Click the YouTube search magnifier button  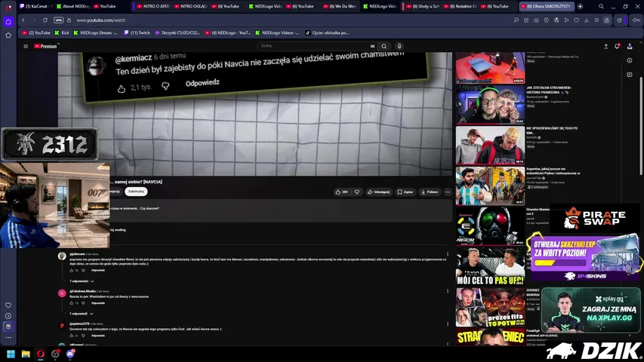coord(384,46)
